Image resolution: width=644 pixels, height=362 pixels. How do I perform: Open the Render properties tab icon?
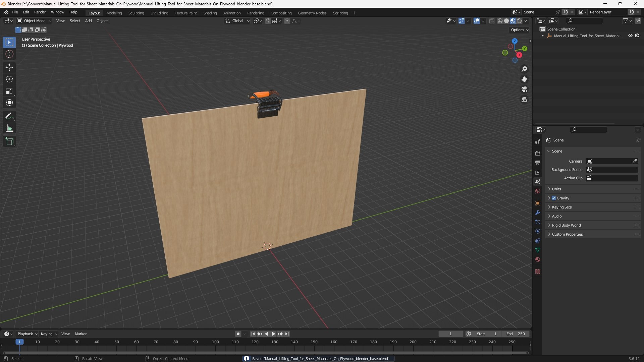coord(538,153)
